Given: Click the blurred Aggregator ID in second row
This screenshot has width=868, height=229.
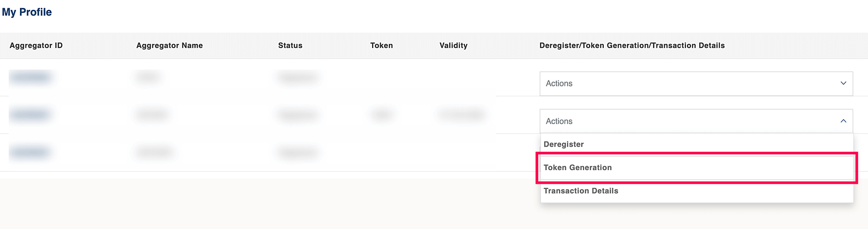Looking at the screenshot, I should coord(30,115).
